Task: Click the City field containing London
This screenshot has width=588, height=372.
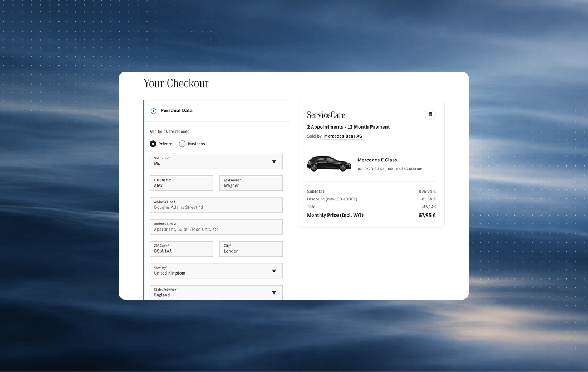Action: 251,248
